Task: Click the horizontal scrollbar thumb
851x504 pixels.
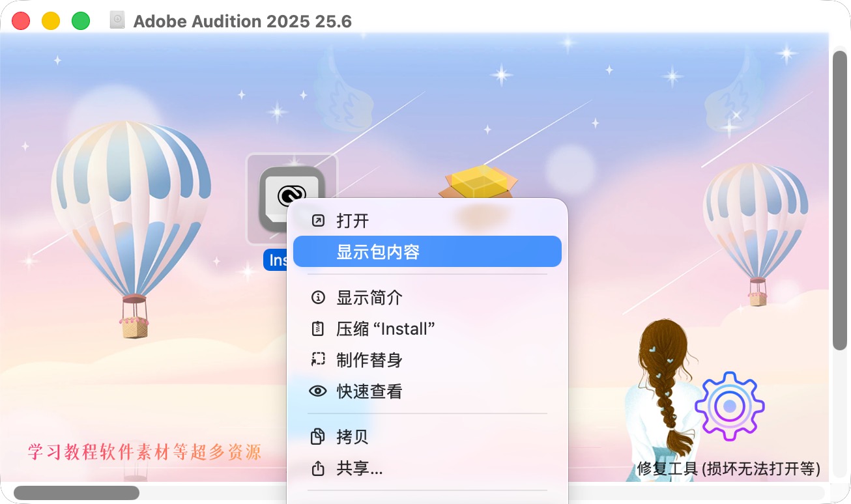Action: click(x=76, y=492)
